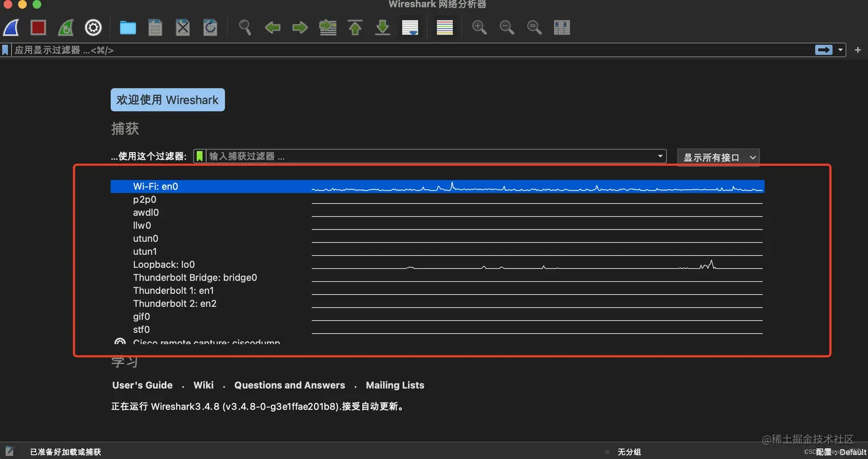
Task: Open the Wiki link
Action: [x=203, y=385]
